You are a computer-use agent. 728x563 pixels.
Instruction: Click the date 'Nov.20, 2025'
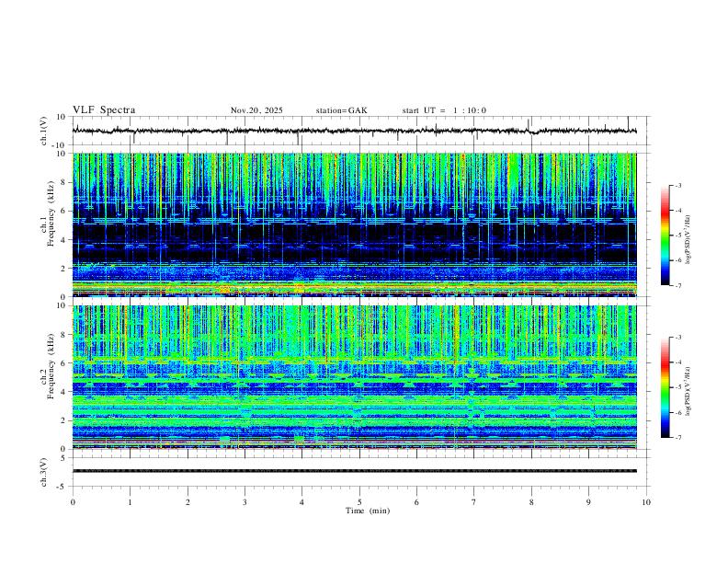point(256,110)
